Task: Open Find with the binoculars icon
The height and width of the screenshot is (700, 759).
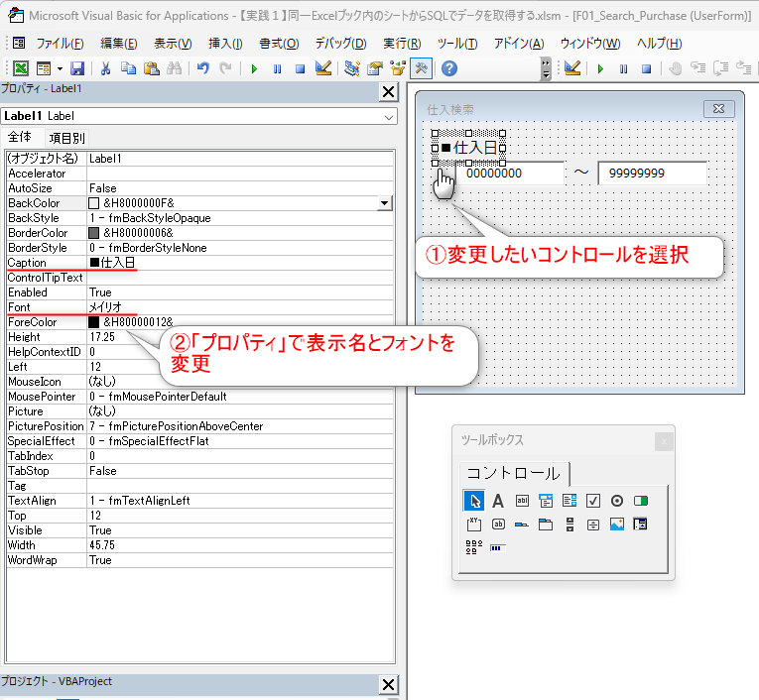Action: tap(175, 68)
